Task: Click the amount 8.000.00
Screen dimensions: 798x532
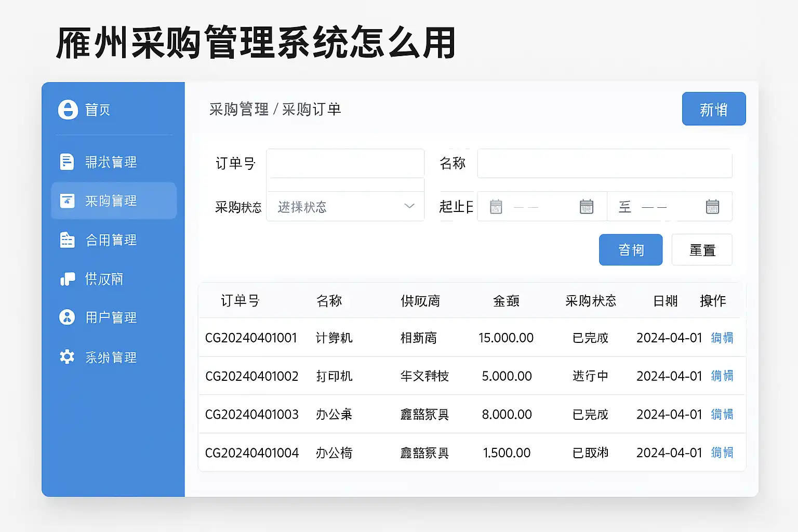Action: click(x=507, y=414)
